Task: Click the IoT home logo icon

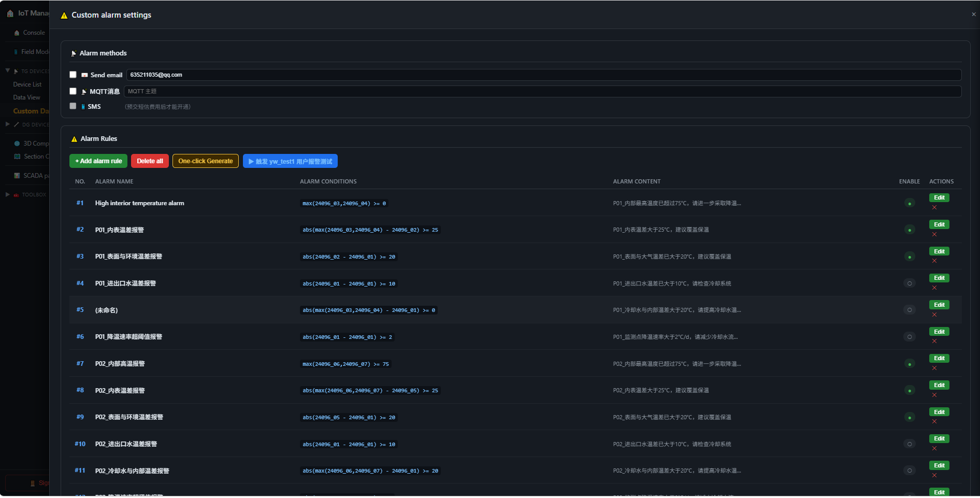Action: pos(10,13)
